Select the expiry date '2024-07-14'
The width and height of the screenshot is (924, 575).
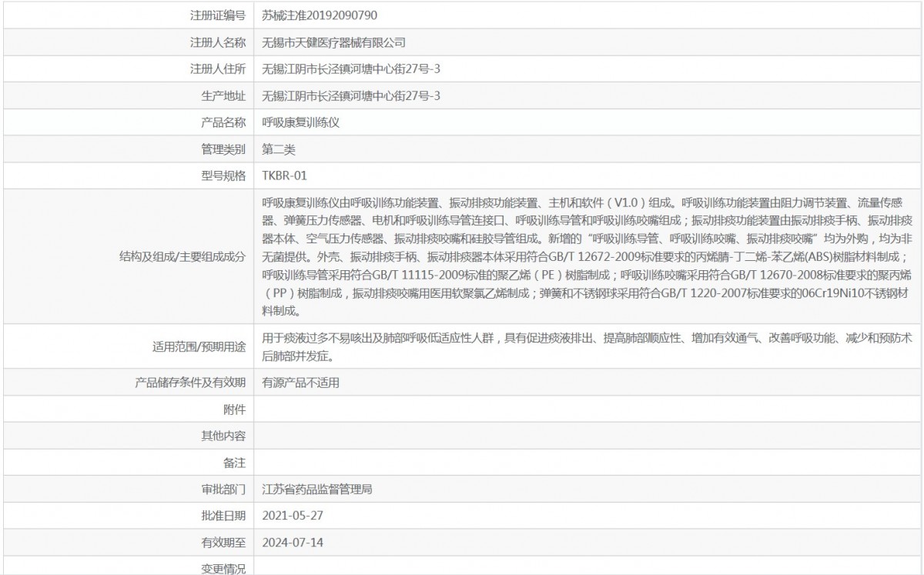pyautogui.click(x=293, y=543)
